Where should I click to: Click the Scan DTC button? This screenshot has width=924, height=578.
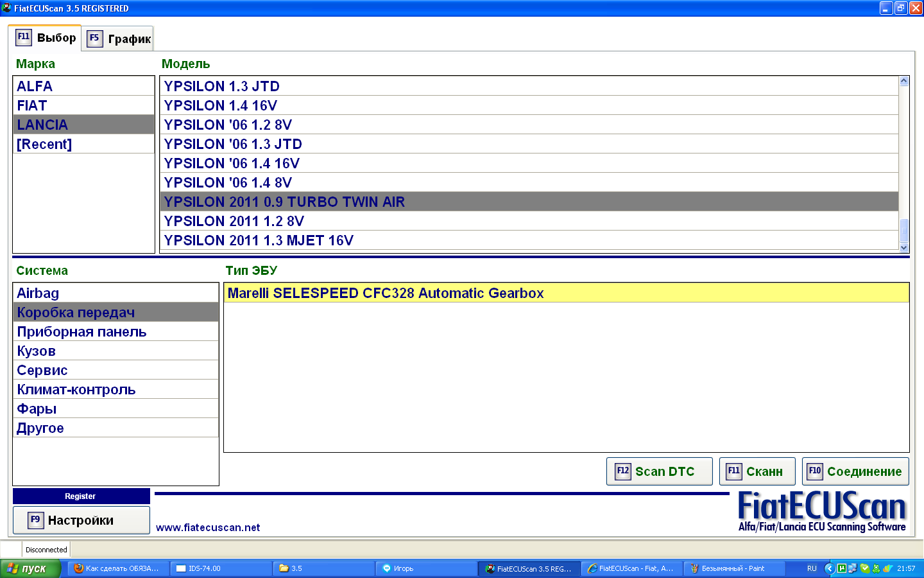click(659, 471)
